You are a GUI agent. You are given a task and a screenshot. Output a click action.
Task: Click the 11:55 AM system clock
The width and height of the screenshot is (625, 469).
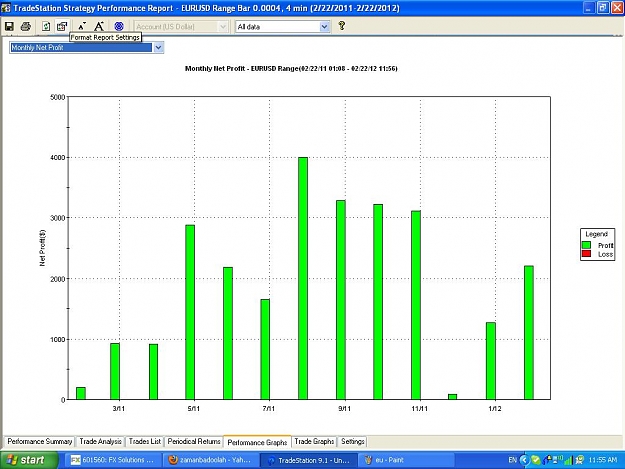[603, 460]
